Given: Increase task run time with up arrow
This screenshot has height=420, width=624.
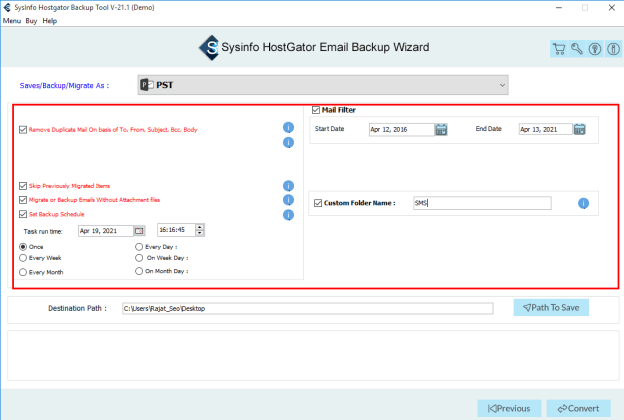Looking at the screenshot, I should pos(200,227).
